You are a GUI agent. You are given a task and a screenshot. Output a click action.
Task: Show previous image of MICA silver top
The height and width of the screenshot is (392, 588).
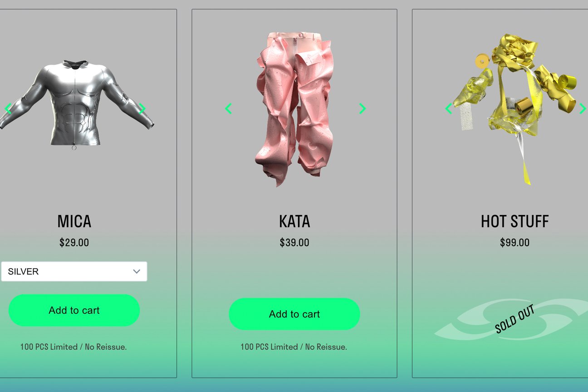[8, 108]
